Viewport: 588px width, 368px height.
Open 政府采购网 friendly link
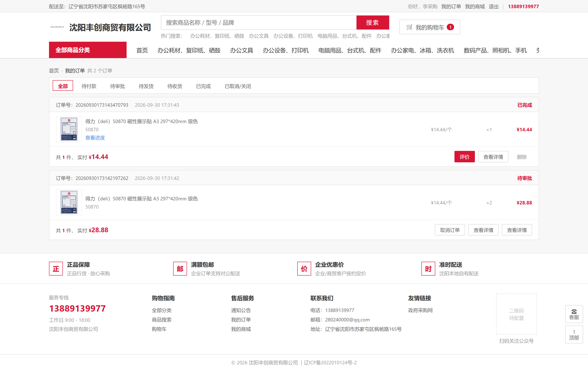[x=420, y=310]
